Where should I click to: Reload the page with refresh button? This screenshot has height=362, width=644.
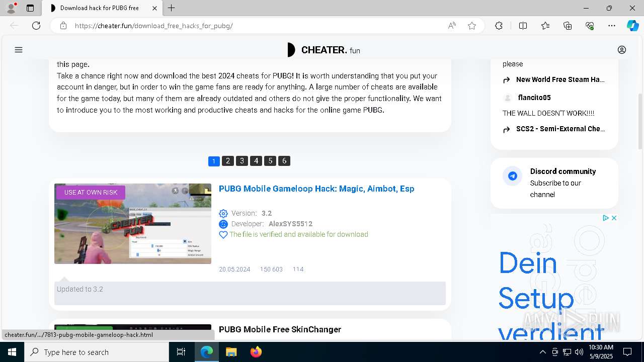coord(36,26)
